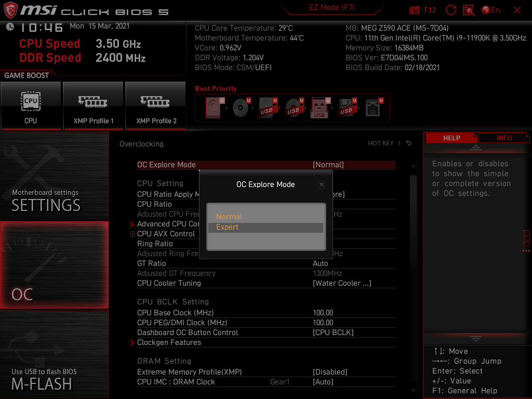Click the MSI dragon shield logo
The image size is (532, 399).
[10, 10]
